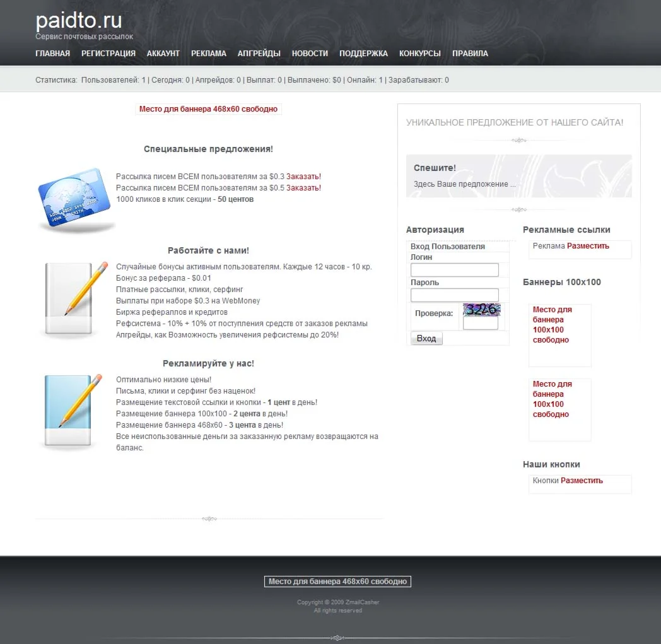The height and width of the screenshot is (644, 661).
Task: Click the pencil icon beside 'Рекламируйте у нас'
Action: tap(68, 410)
